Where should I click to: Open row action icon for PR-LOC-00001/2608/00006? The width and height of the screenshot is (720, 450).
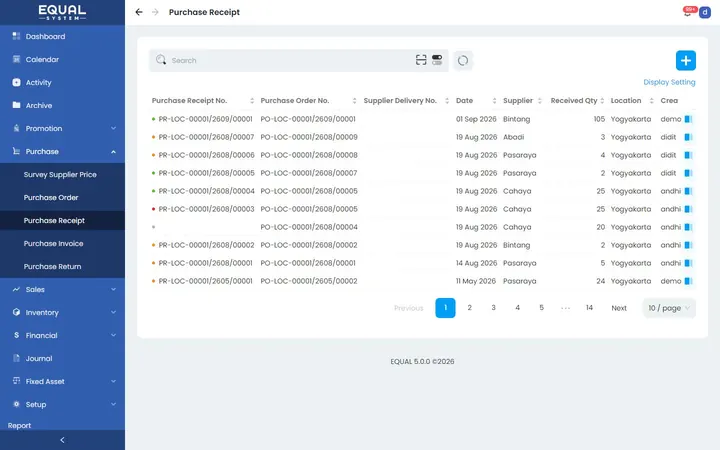688,155
